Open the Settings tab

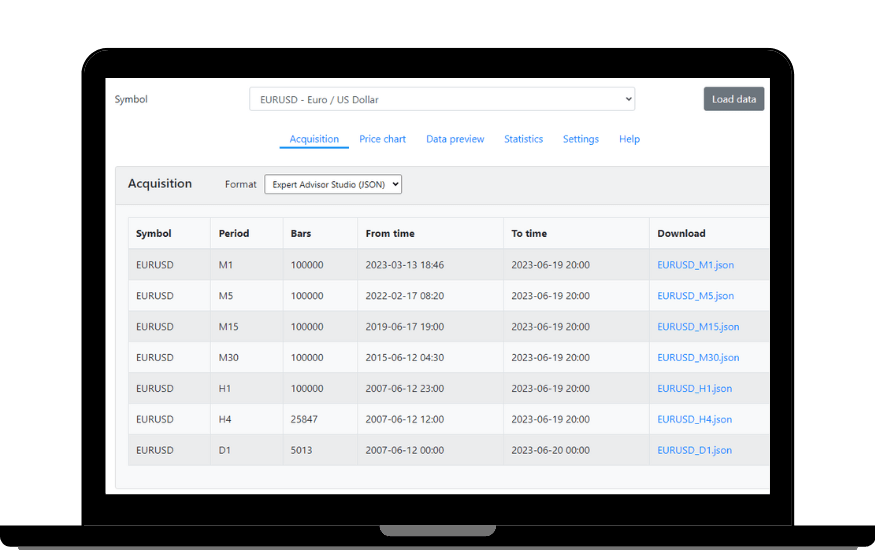(x=580, y=139)
